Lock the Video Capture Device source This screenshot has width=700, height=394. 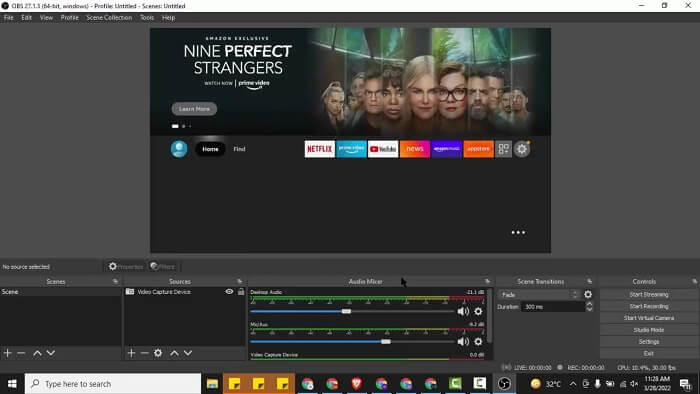pyautogui.click(x=241, y=291)
